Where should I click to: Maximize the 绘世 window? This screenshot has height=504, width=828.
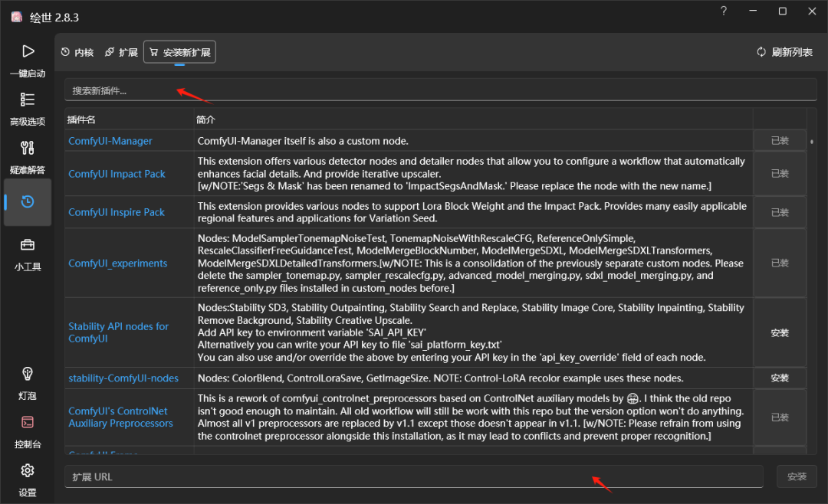(783, 11)
